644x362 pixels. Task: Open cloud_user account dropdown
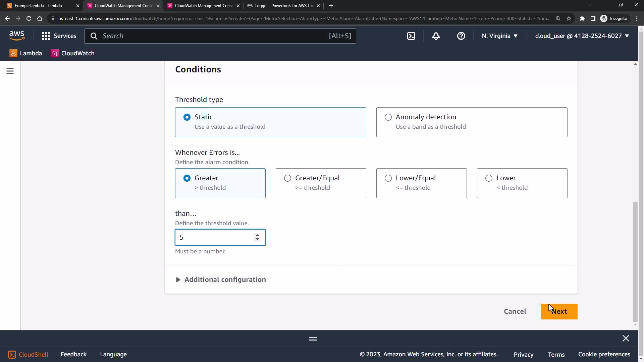(x=582, y=36)
